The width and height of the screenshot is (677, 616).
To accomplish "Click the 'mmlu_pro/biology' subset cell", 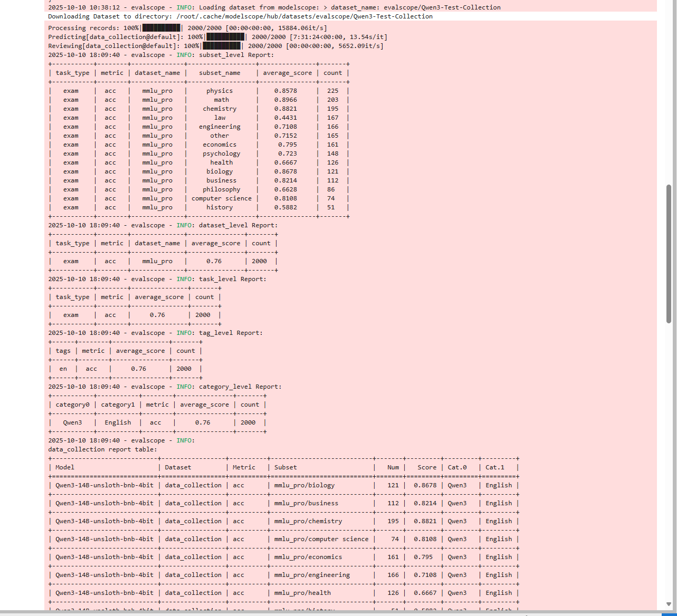I will pyautogui.click(x=304, y=485).
